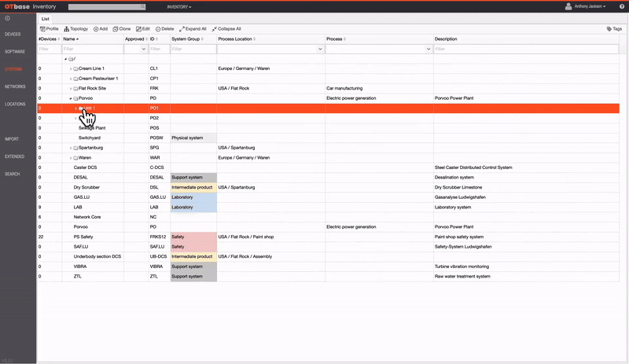Sort by the Process Location column header
629x364 pixels.
click(270, 39)
